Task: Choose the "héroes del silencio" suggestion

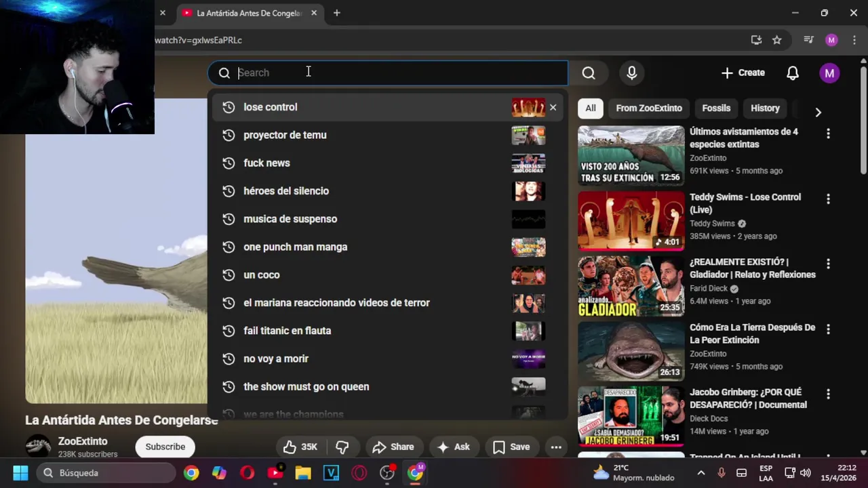Action: click(x=387, y=191)
